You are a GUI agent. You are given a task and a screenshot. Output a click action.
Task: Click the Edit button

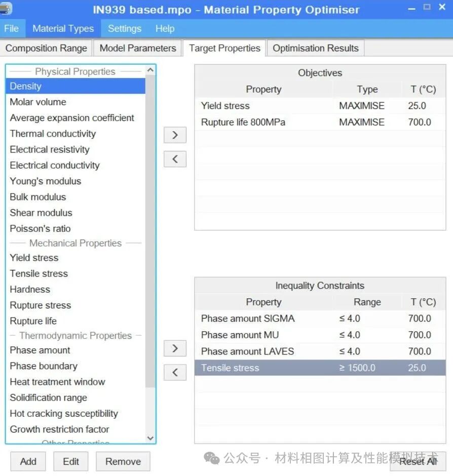point(71,461)
